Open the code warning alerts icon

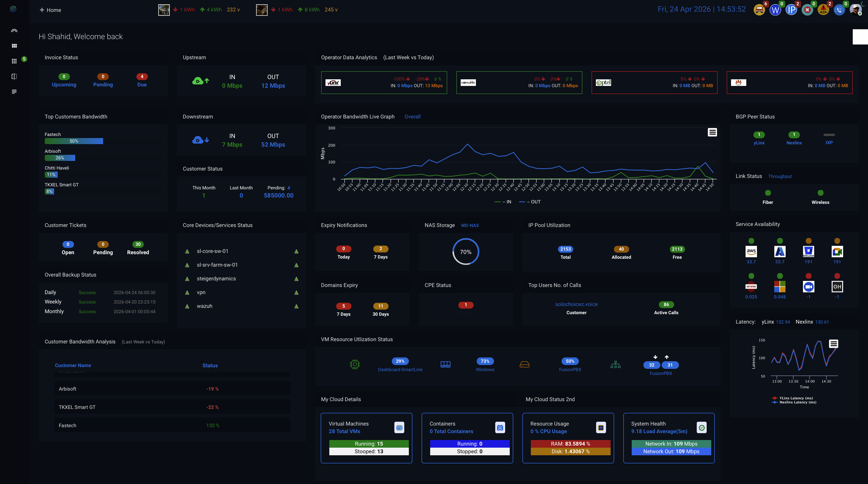(823, 10)
